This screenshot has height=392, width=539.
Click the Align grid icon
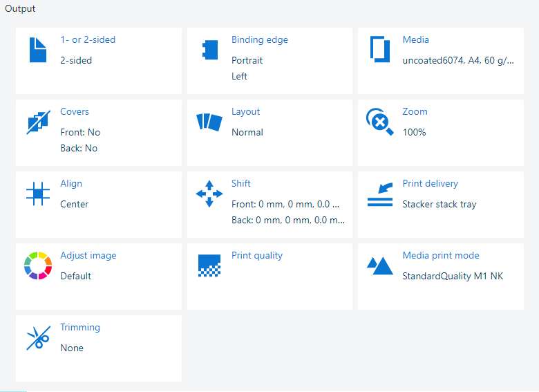[38, 194]
